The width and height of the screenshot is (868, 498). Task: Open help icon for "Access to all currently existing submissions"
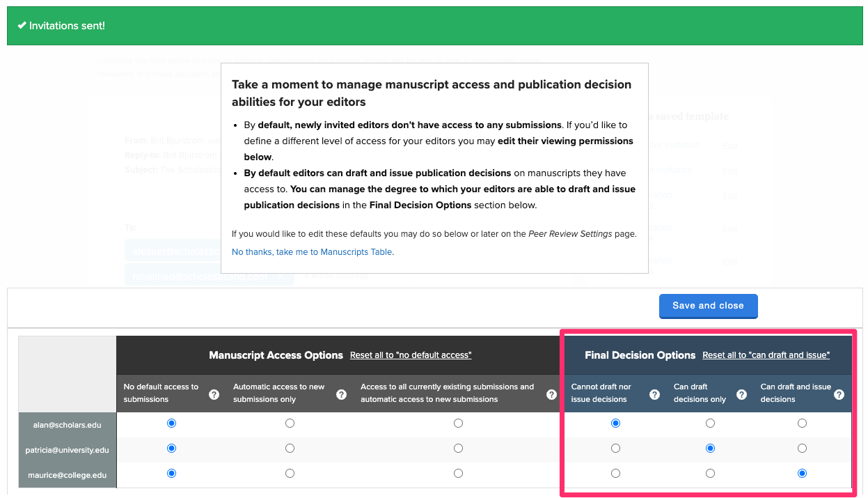pos(551,394)
